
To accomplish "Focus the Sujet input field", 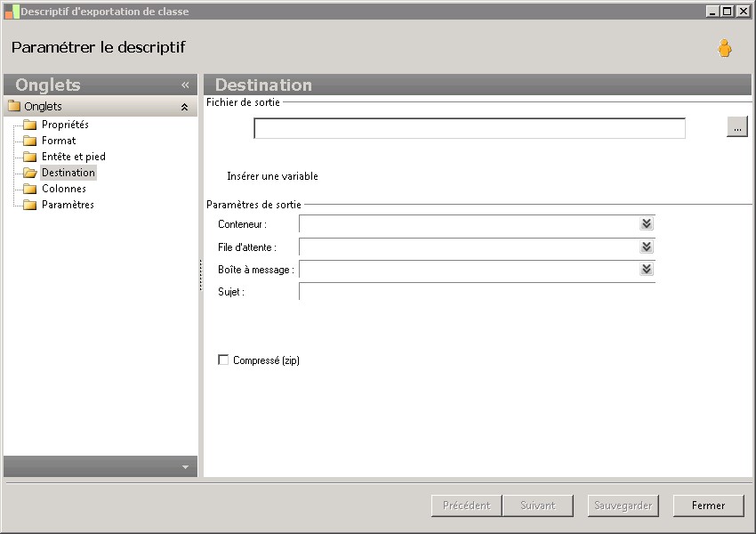I will (477, 291).
